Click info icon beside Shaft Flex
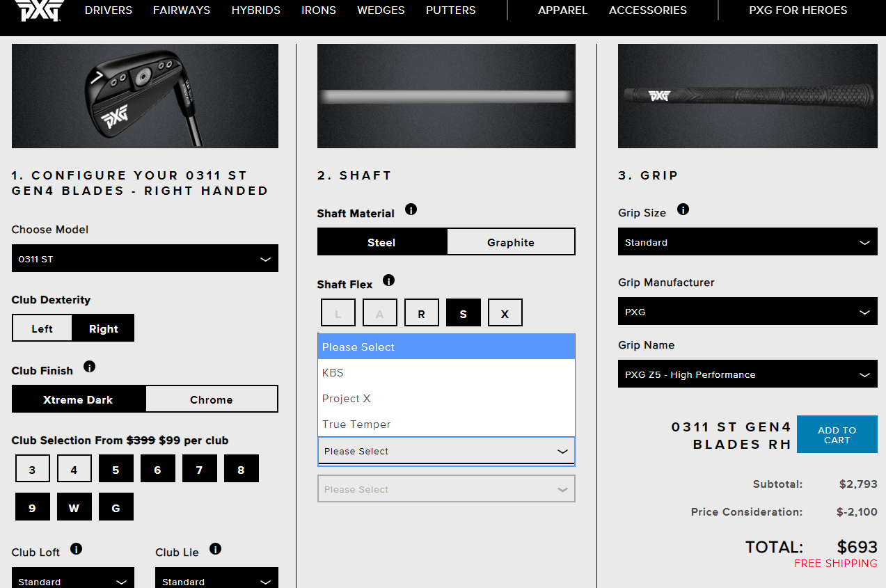The image size is (886, 588). pos(389,280)
